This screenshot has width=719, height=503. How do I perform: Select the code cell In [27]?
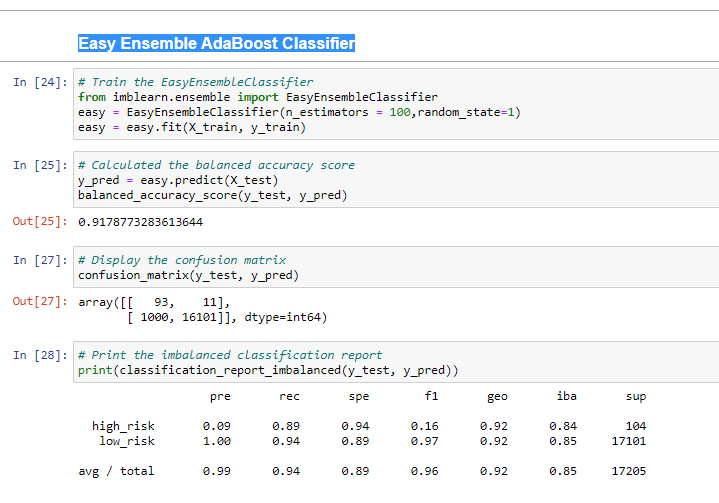396,267
